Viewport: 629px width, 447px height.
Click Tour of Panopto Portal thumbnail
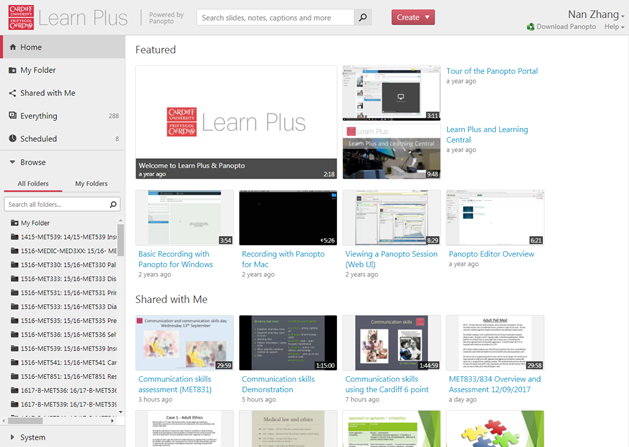click(392, 93)
